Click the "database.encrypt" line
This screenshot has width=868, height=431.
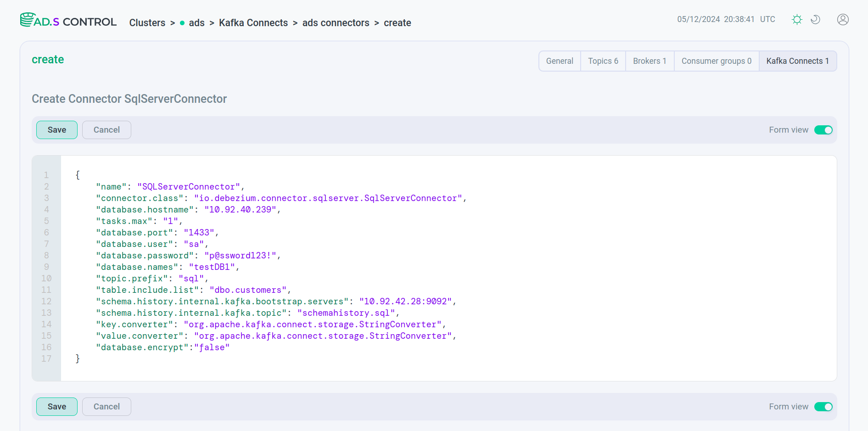pyautogui.click(x=162, y=347)
